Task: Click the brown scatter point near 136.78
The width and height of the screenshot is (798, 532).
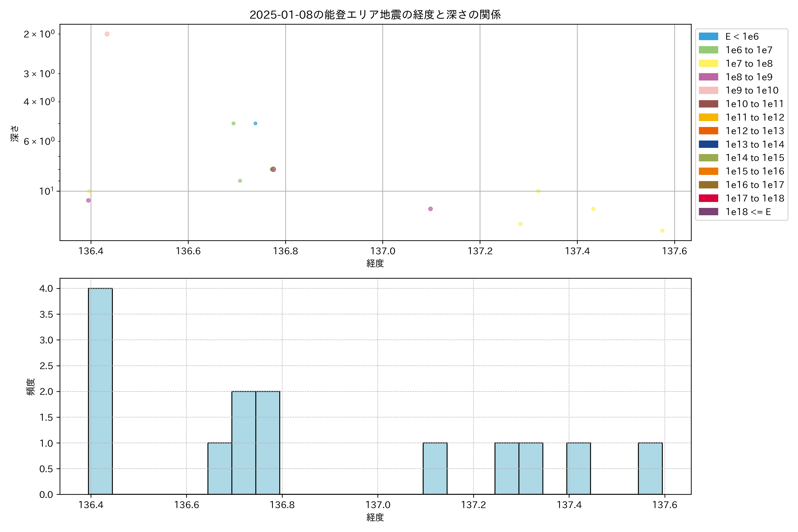Action: (x=274, y=169)
